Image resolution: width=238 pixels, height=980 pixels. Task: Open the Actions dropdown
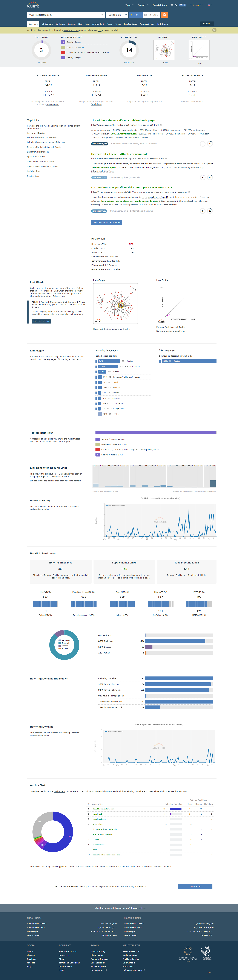pyautogui.click(x=207, y=24)
